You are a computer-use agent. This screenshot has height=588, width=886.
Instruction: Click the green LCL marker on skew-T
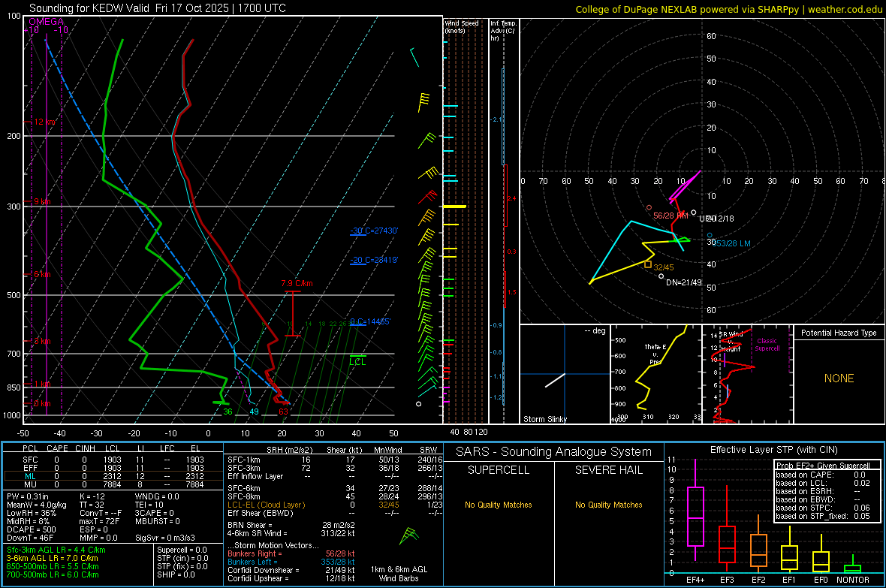coord(357,360)
